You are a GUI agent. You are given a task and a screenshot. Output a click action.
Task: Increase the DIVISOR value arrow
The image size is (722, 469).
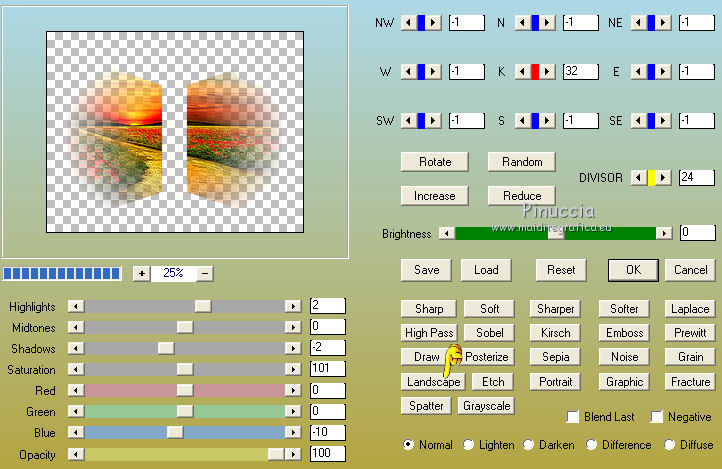(x=663, y=178)
